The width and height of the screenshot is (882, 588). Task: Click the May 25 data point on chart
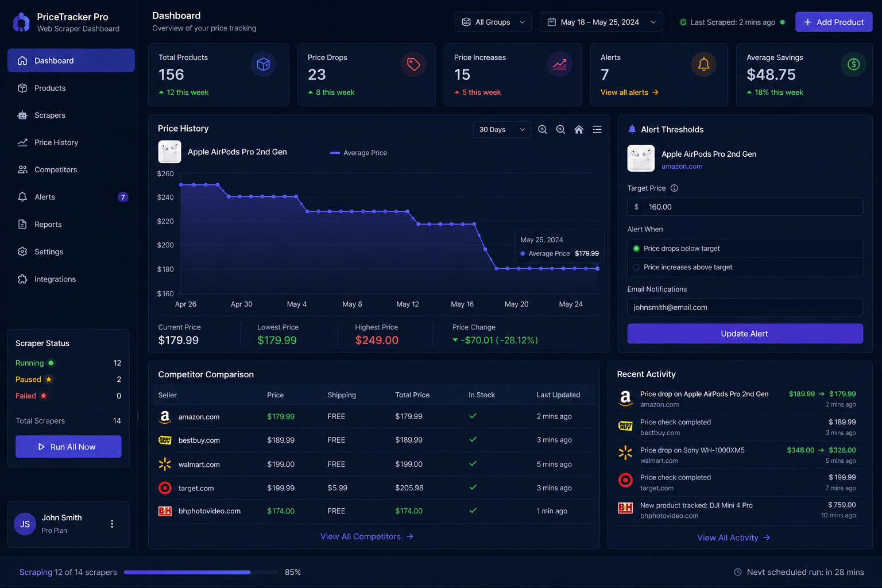(x=598, y=269)
